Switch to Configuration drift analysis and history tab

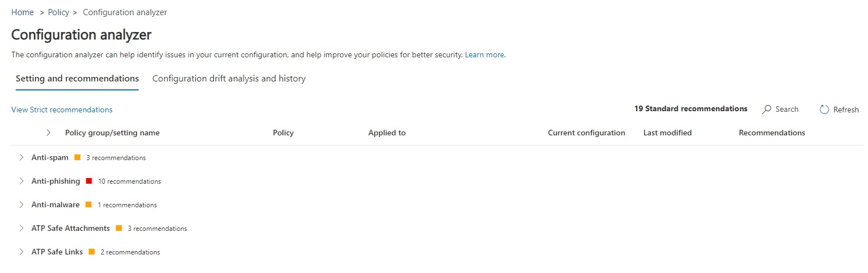[x=229, y=79]
